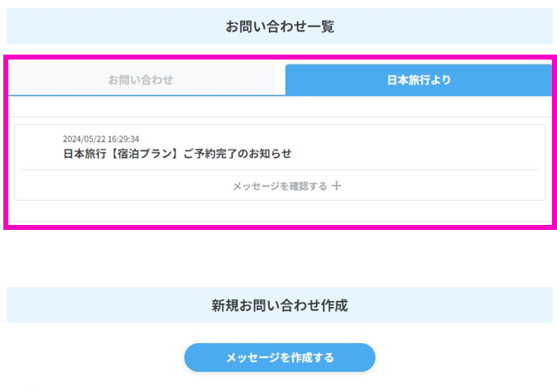Image resolution: width=557 pixels, height=392 pixels.
Task: Click the 新規お問い合わせ作成 section heading
Action: (x=280, y=305)
